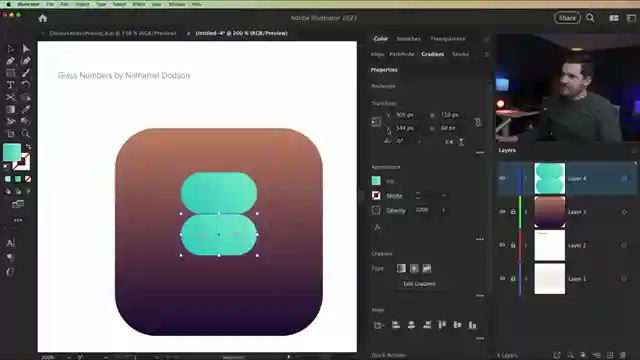Click Layer 3 gradient thumbnail

point(550,211)
